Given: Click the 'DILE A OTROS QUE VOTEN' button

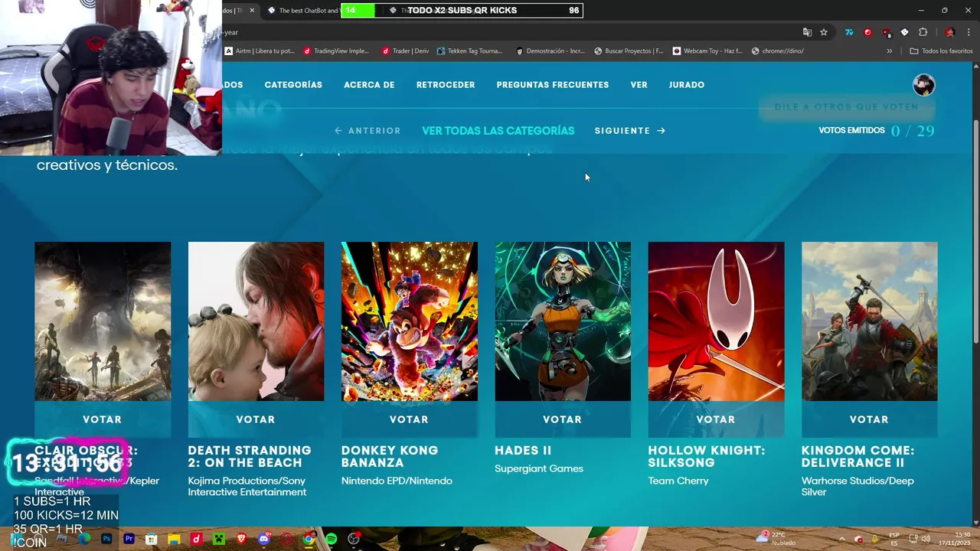Looking at the screenshot, I should (x=847, y=107).
